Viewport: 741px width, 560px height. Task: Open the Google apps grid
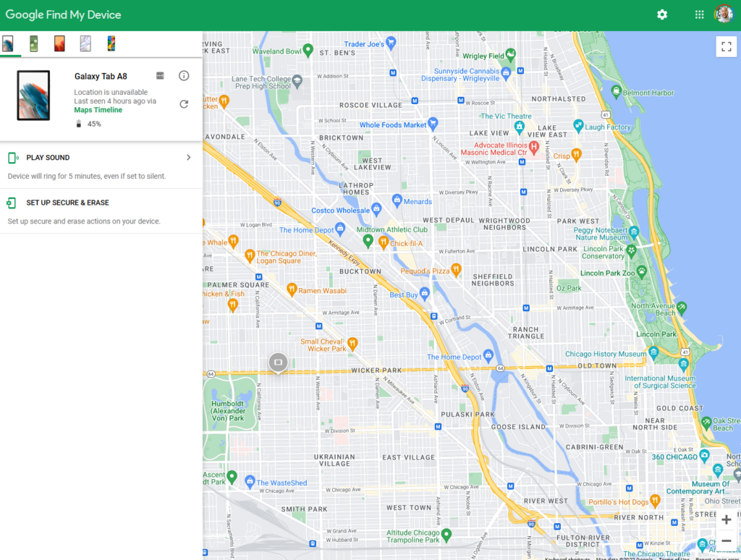coord(699,14)
